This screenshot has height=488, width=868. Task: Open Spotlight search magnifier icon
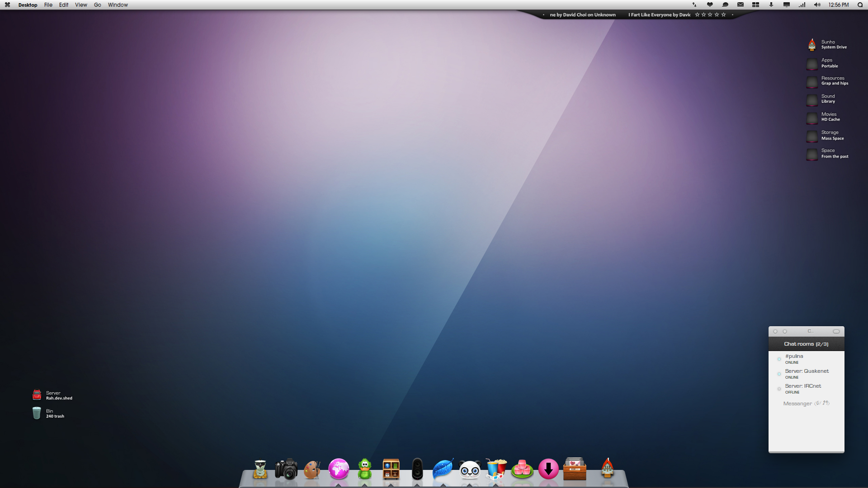click(860, 5)
